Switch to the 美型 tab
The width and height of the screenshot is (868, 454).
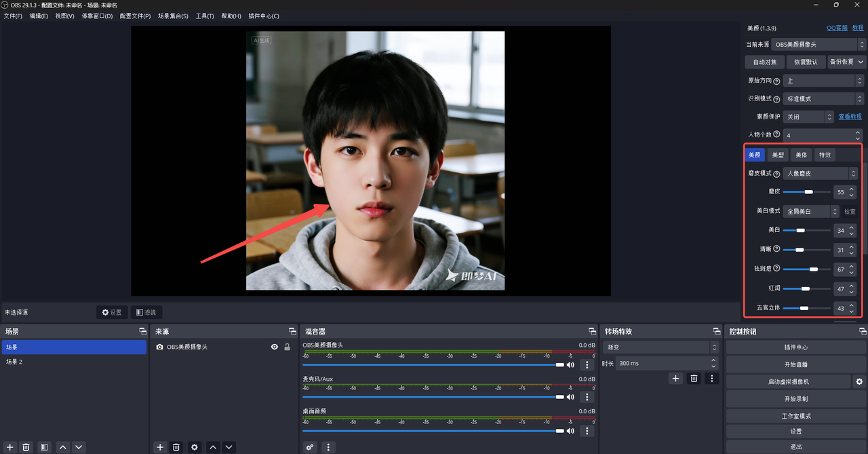(x=778, y=155)
